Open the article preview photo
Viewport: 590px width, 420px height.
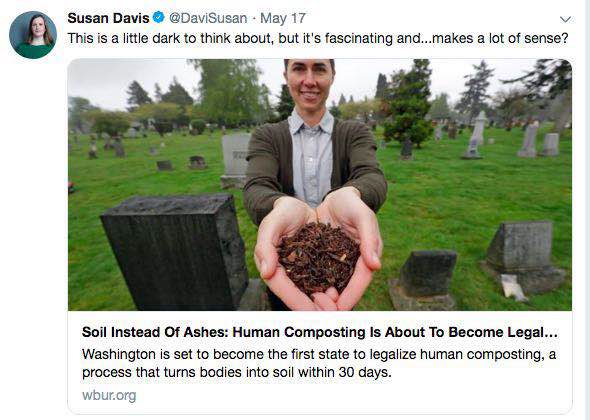click(x=320, y=184)
